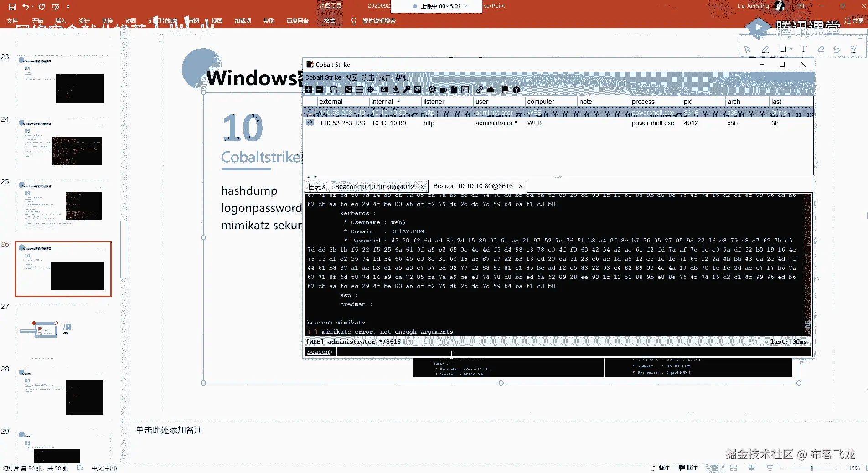The width and height of the screenshot is (868, 473).
Task: Select the pen tool in annotation toolbar
Action: [x=765, y=49]
